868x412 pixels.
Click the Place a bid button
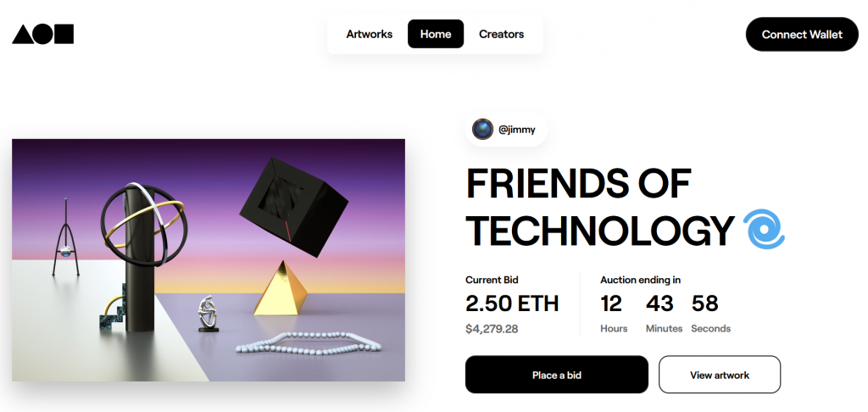(x=556, y=375)
